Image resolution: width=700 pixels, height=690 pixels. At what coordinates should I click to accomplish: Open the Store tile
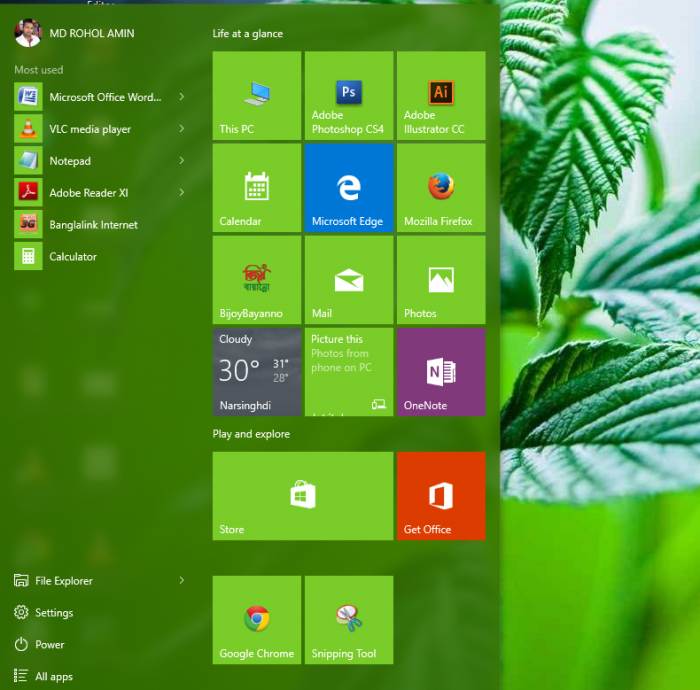303,496
